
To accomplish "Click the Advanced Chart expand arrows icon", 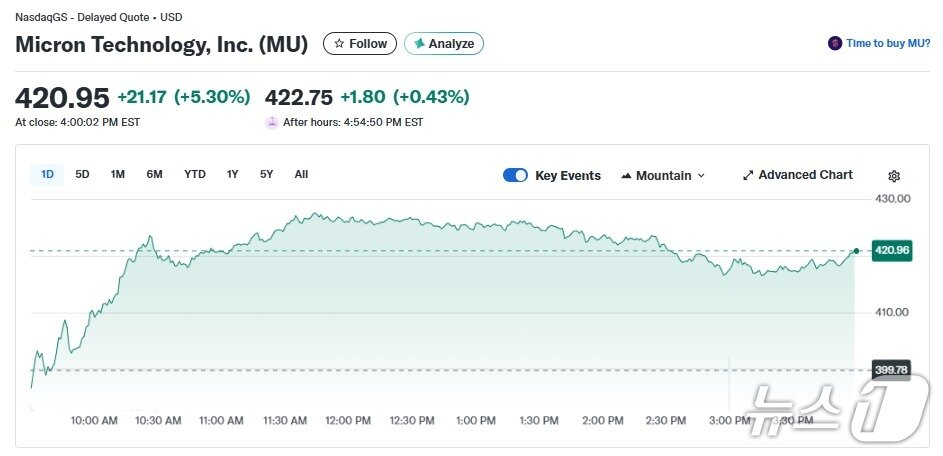I will 748,175.
